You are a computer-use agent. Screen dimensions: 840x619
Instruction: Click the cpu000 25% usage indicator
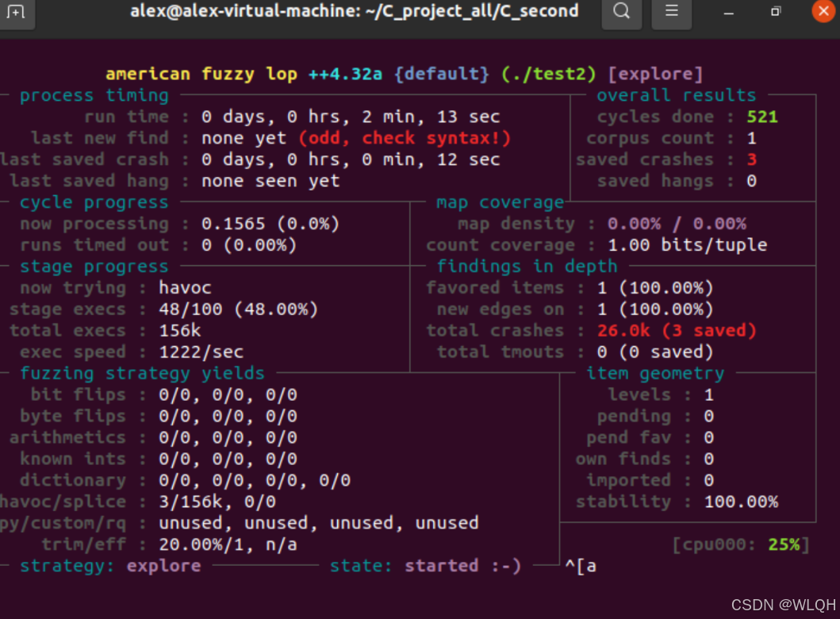(x=741, y=545)
